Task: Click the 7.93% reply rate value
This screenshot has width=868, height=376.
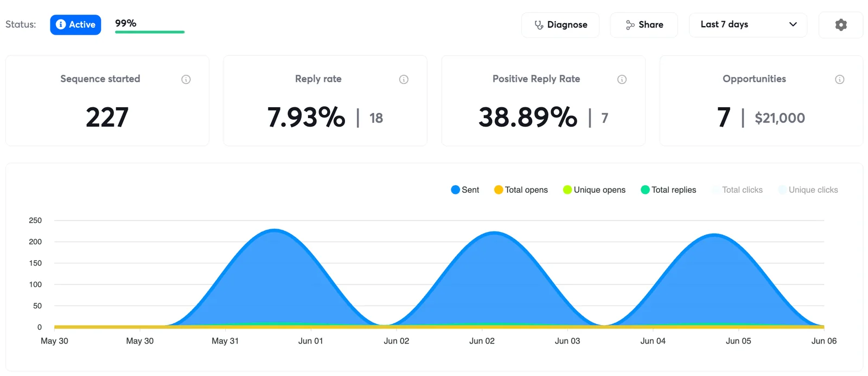Action: [x=306, y=118]
